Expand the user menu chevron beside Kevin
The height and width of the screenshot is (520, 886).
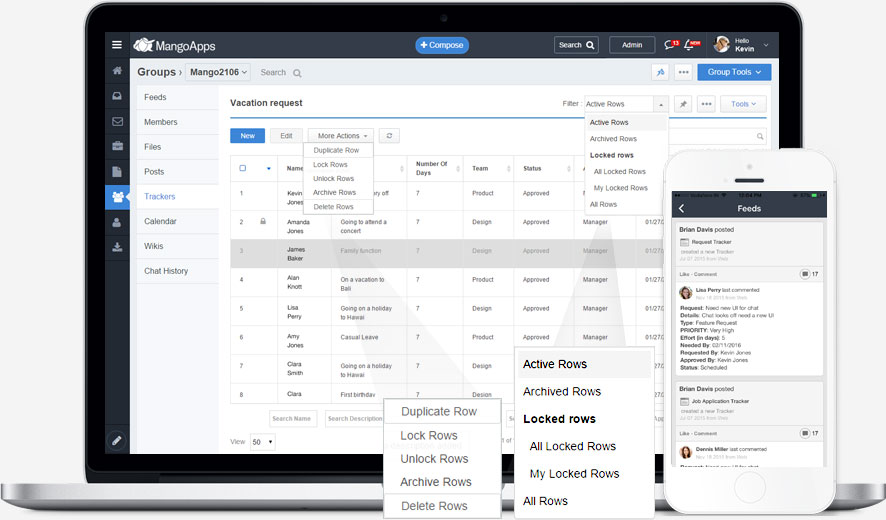pos(766,45)
